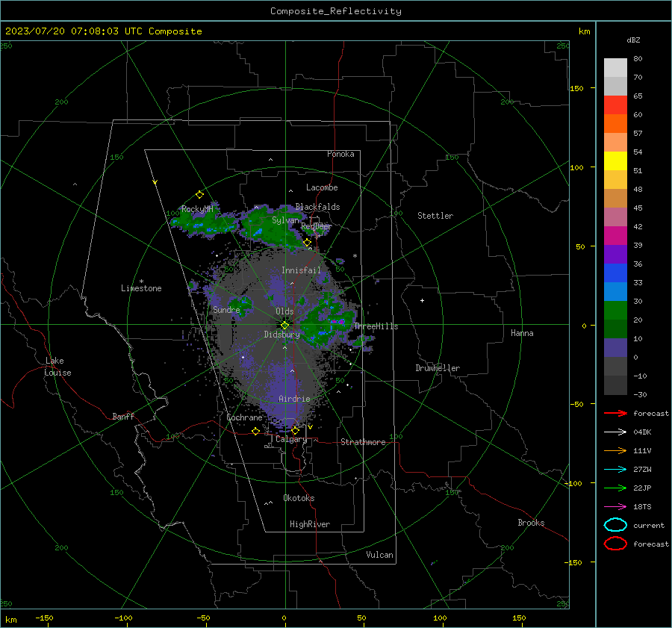Click the light gray 70-80 dBZ swatch
Screen dimensions: 672x628
click(615, 68)
